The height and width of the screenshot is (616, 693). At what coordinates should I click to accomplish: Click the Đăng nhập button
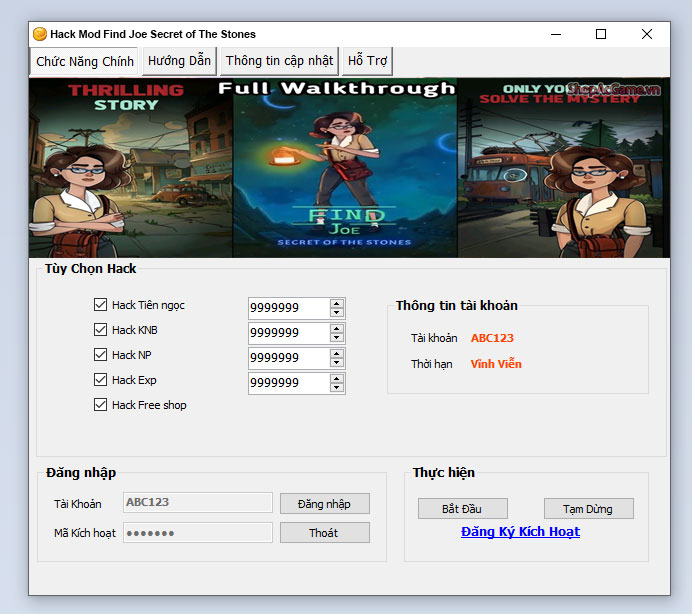(x=324, y=504)
